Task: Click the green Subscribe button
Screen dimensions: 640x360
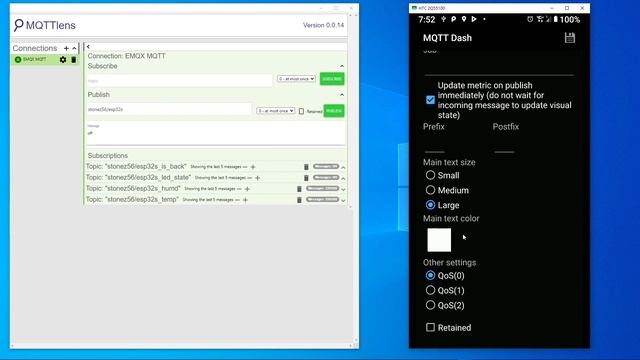Action: coord(332,79)
